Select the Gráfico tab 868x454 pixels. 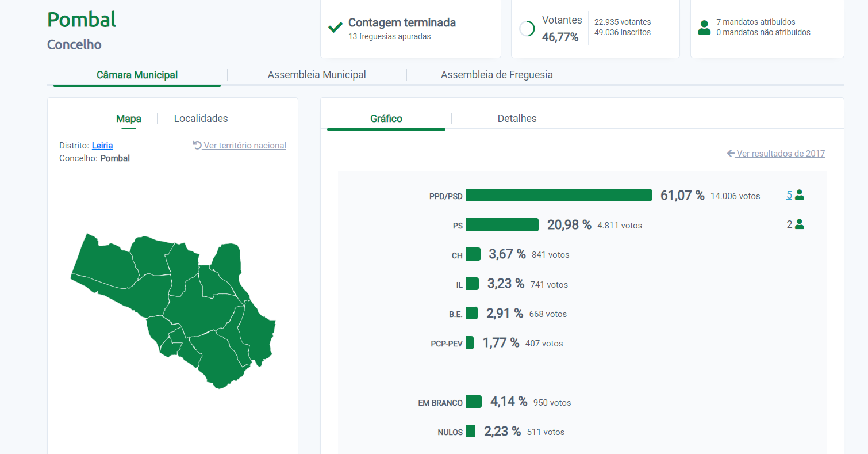click(386, 119)
